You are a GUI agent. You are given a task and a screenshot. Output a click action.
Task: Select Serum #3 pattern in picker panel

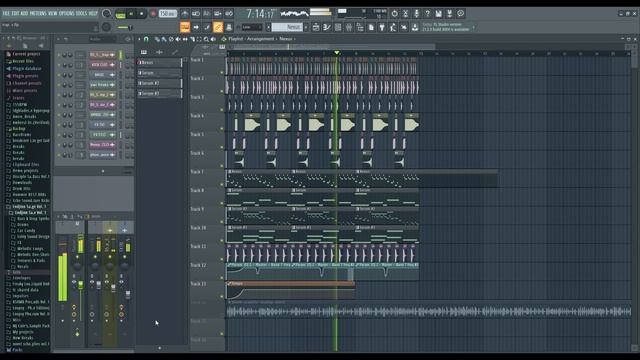pos(160,93)
